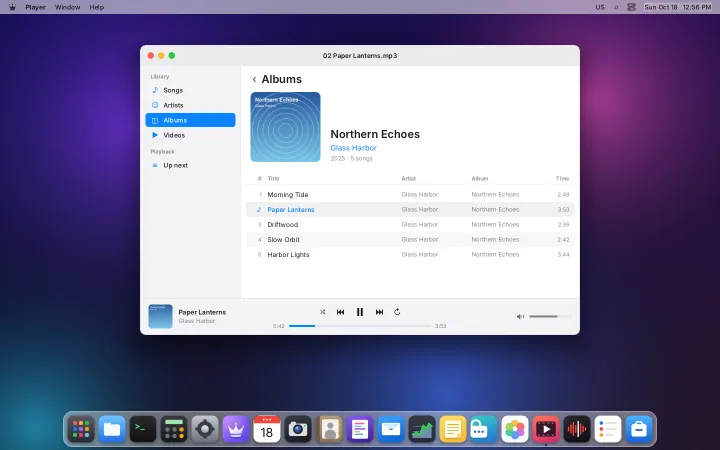This screenshot has width=720, height=450.
Task: Open the Launchpad grid in the dock
Action: coord(81,429)
